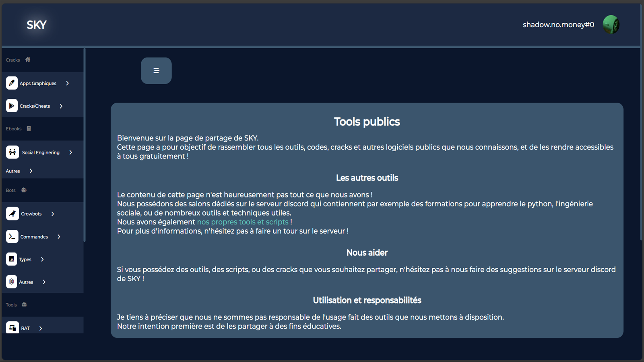Open the Crowbots menu item
Screen dimensions: 644x362
(x=31, y=214)
